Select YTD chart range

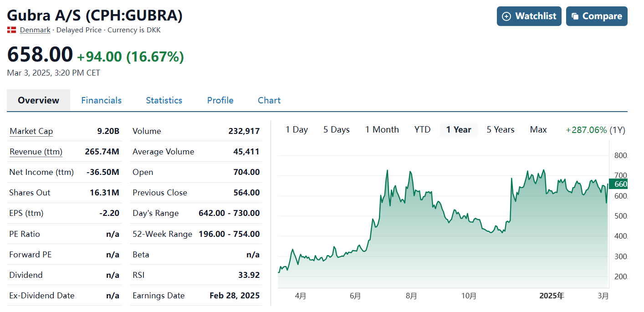[x=422, y=130]
